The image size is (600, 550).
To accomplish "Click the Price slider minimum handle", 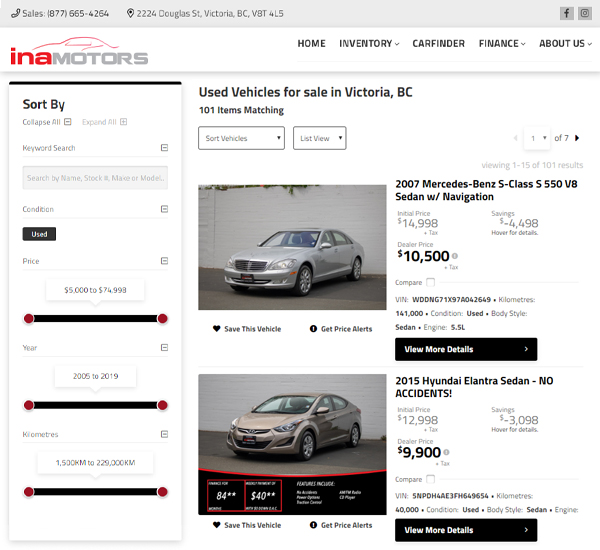I will coord(29,318).
